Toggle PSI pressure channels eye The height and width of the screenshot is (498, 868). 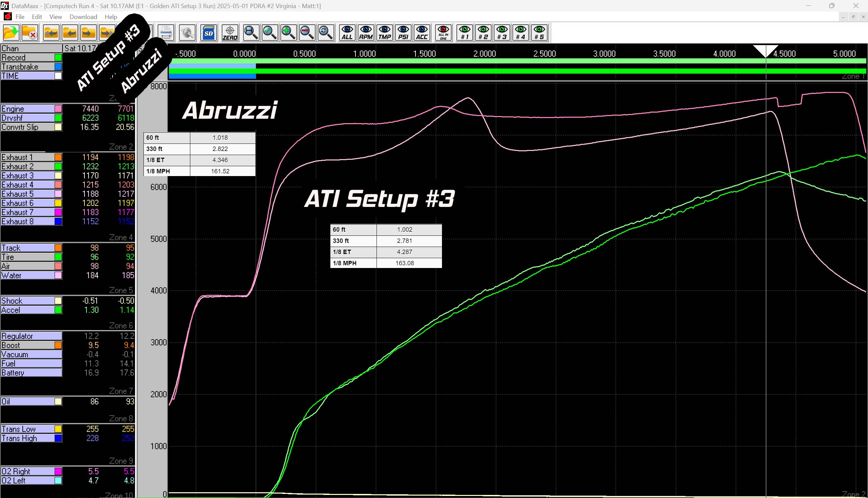403,33
